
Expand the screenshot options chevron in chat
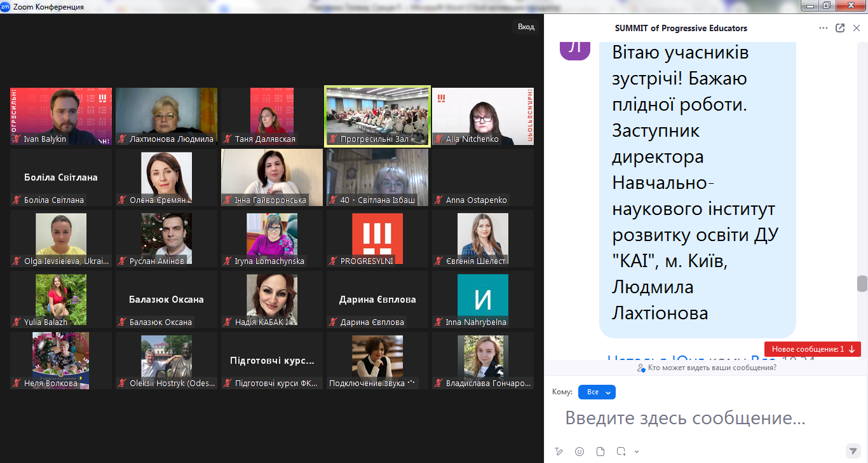pos(637,452)
